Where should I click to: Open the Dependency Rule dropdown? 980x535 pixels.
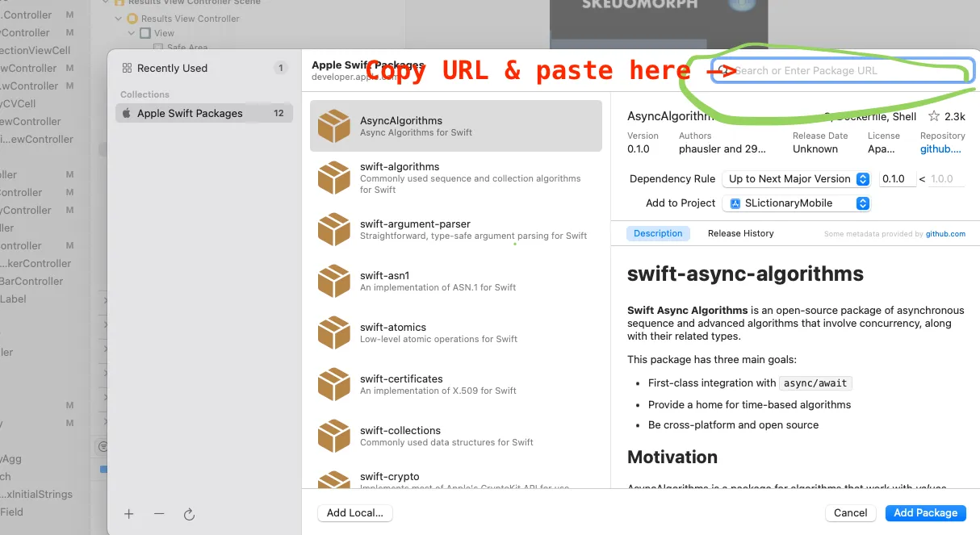click(x=797, y=179)
